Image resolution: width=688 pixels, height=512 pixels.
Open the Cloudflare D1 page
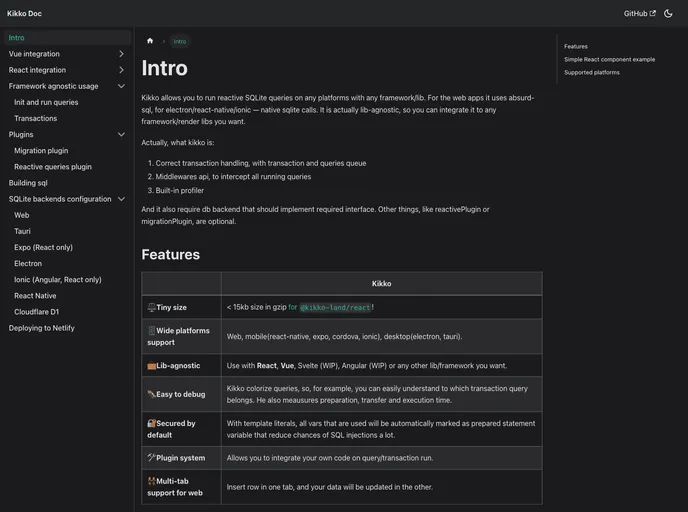coord(36,312)
